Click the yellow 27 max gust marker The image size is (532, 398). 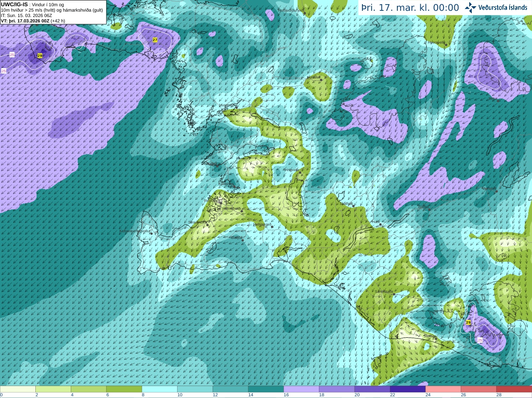click(x=155, y=40)
